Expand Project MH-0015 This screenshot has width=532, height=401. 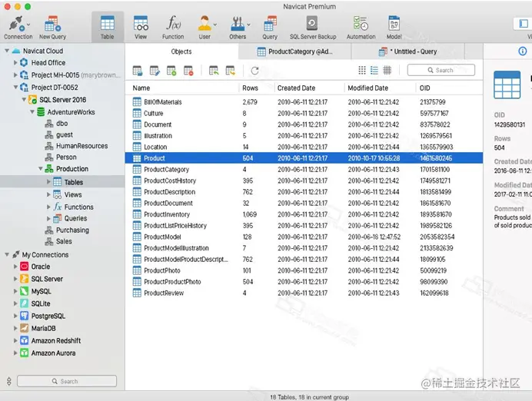(x=15, y=75)
